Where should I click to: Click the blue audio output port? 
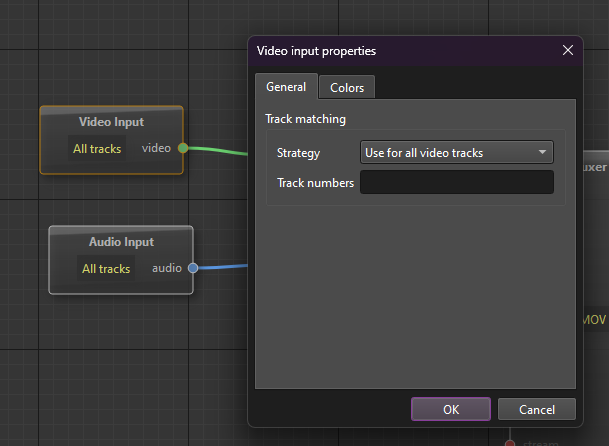[x=193, y=268]
